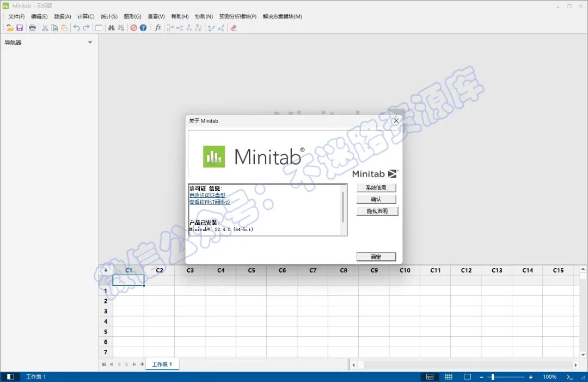
Task: Click first graph brush icon before eraser
Action: 211,28
